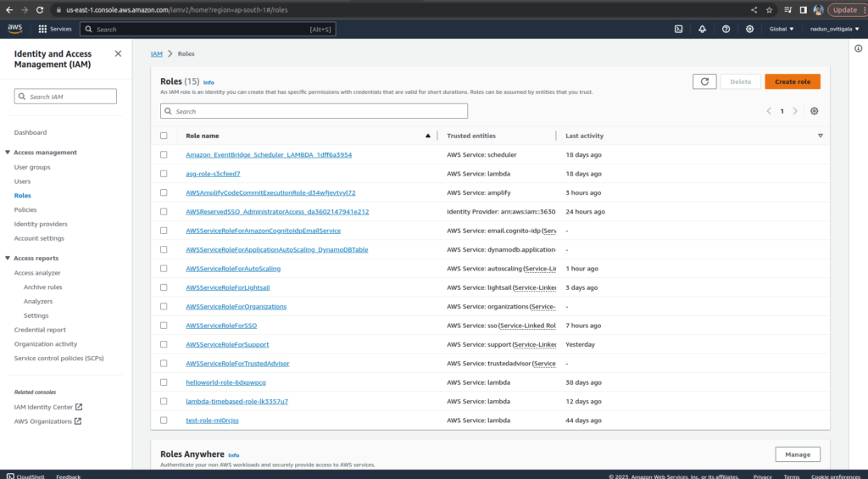Screen dimensions: 868x479
Task: Click the roles Search box
Action: 314,111
